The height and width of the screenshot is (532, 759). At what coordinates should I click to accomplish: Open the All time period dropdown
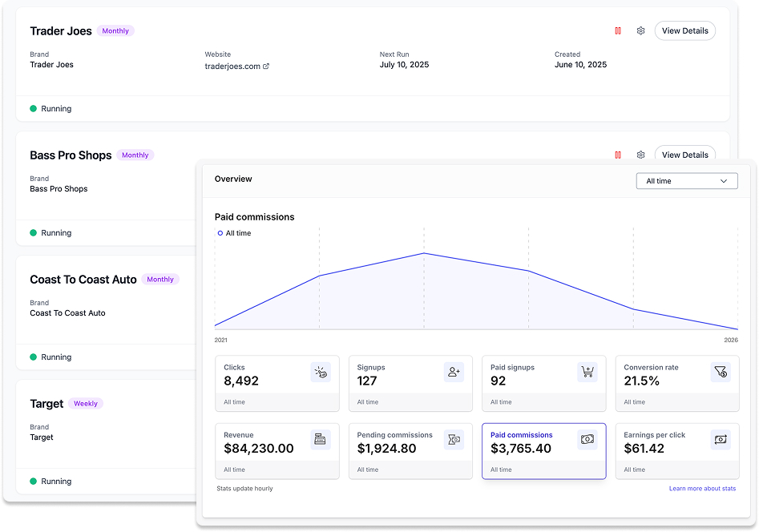click(x=687, y=181)
